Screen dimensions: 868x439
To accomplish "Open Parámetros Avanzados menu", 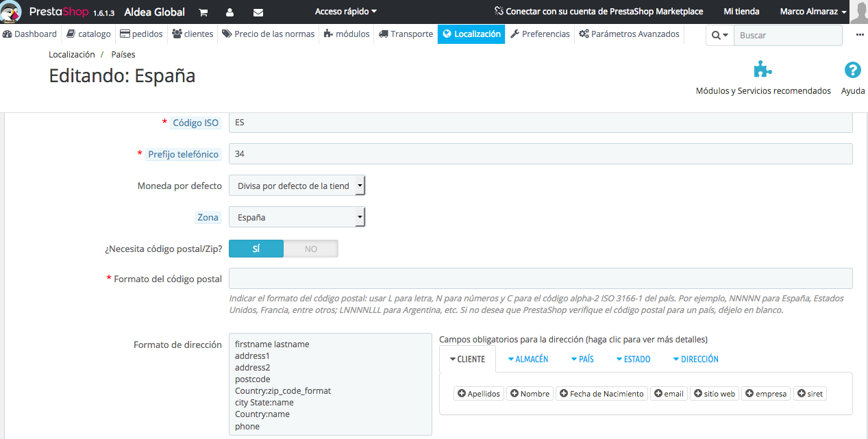I will [x=629, y=34].
